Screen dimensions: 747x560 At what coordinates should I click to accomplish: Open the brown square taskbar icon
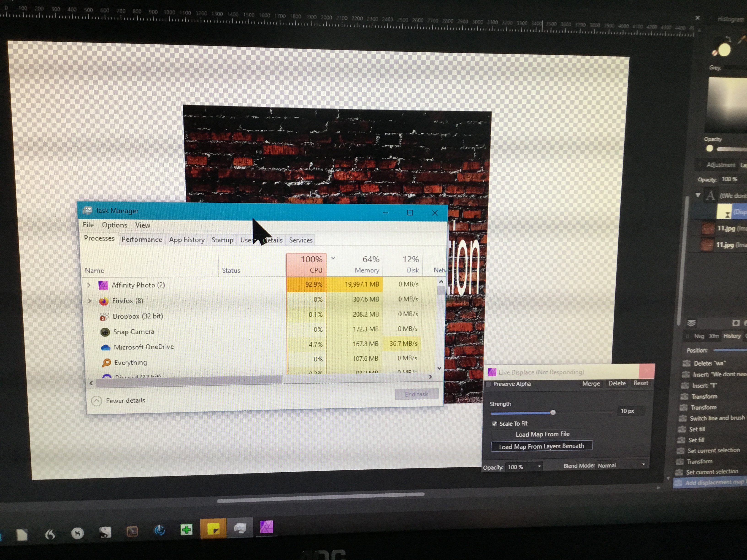pyautogui.click(x=132, y=532)
